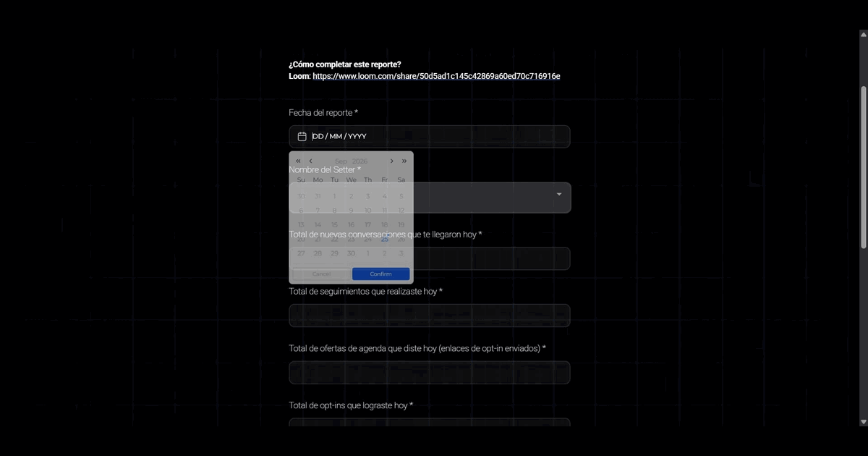Select day 30 of September
Viewport: 868px width, 456px height.
351,253
